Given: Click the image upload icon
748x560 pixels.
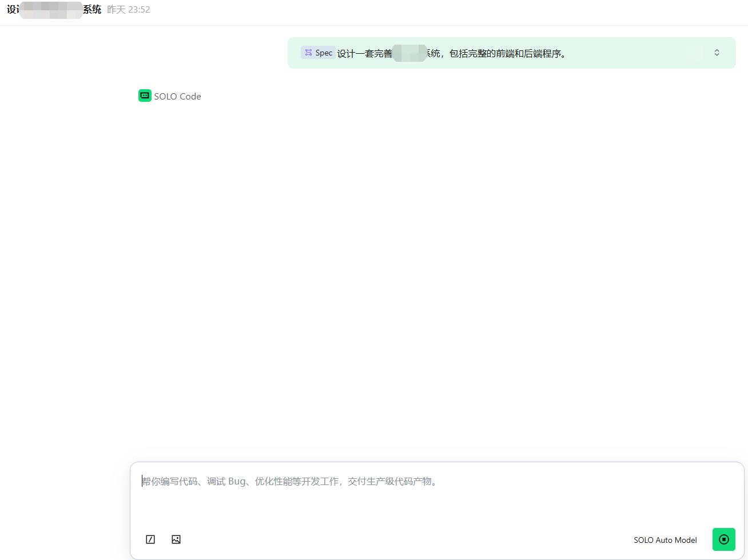Looking at the screenshot, I should [x=176, y=539].
